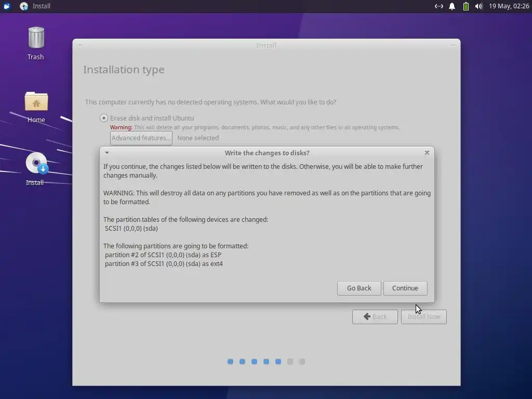Open Install window menu arrow in title bar
Image resolution: width=532 pixels, height=399 pixels.
[x=80, y=45]
